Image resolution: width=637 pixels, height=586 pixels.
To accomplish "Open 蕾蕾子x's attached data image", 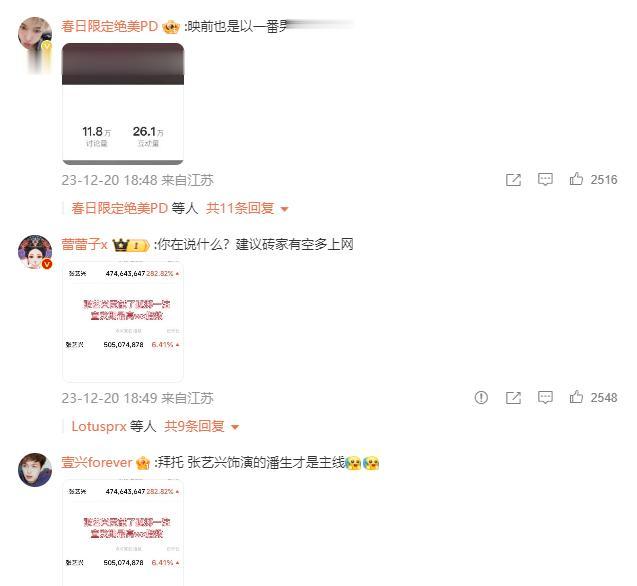I will point(123,322).
